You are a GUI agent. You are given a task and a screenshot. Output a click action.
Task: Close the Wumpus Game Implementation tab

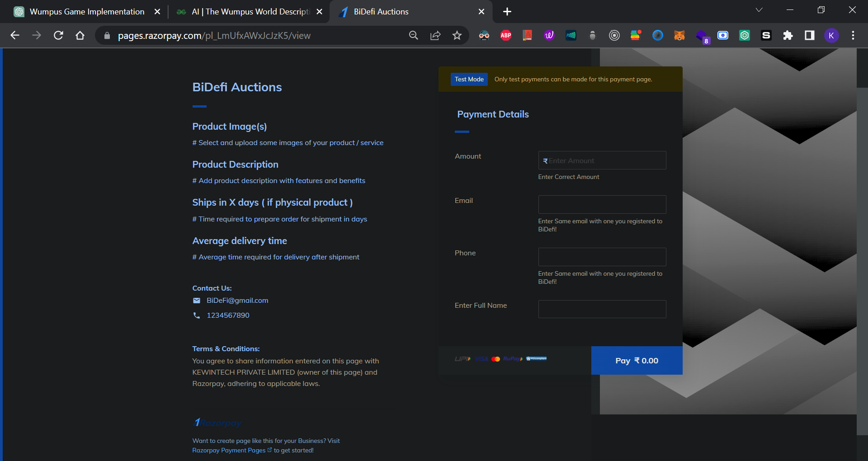157,12
